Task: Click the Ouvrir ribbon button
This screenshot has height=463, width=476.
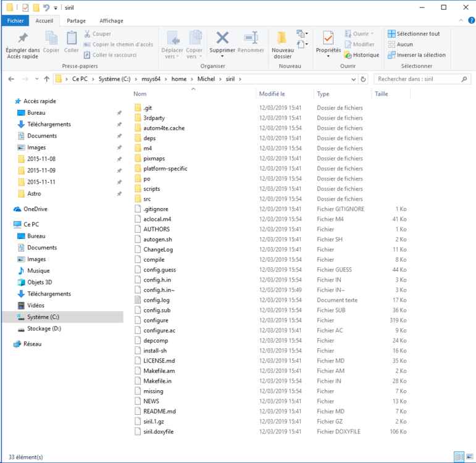Action: [359, 34]
